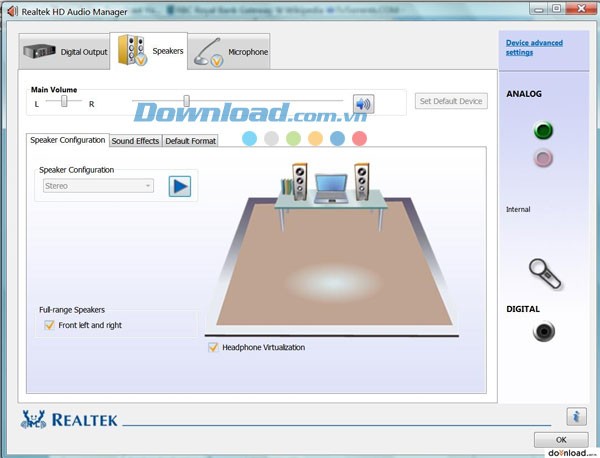Close the Realtek HD Audio Manager window
Screen dimensions: 600x458
(x=581, y=8)
